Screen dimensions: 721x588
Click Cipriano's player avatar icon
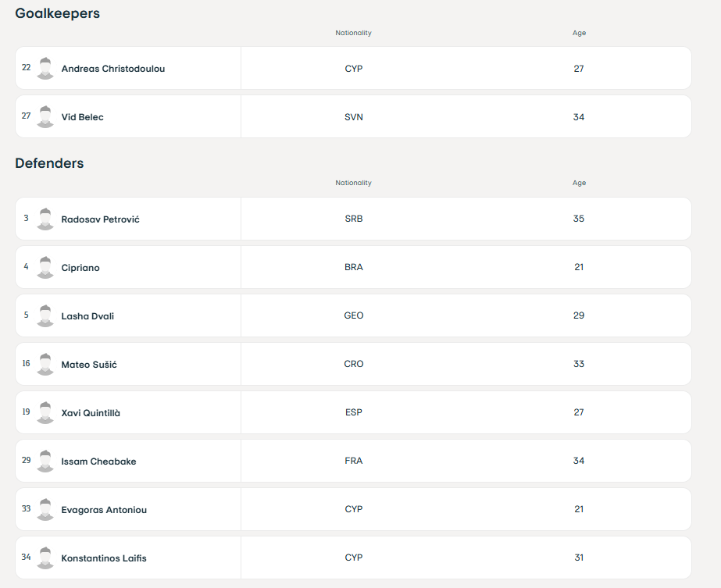(x=45, y=267)
